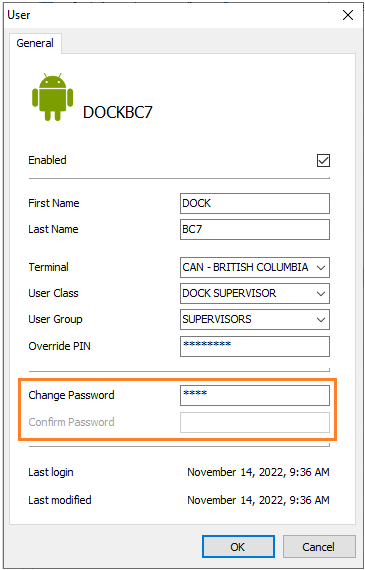Click the Override PIN field

pyautogui.click(x=255, y=346)
